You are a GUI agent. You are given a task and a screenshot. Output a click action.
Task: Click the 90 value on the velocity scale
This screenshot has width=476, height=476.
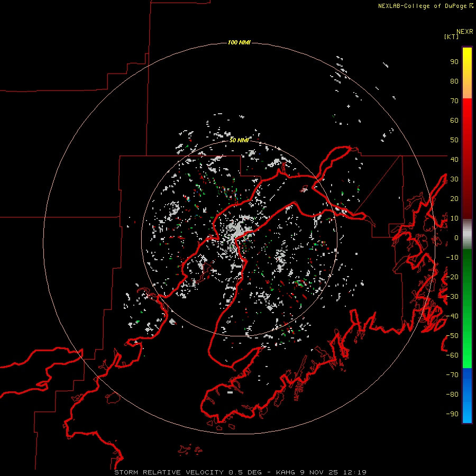point(454,62)
